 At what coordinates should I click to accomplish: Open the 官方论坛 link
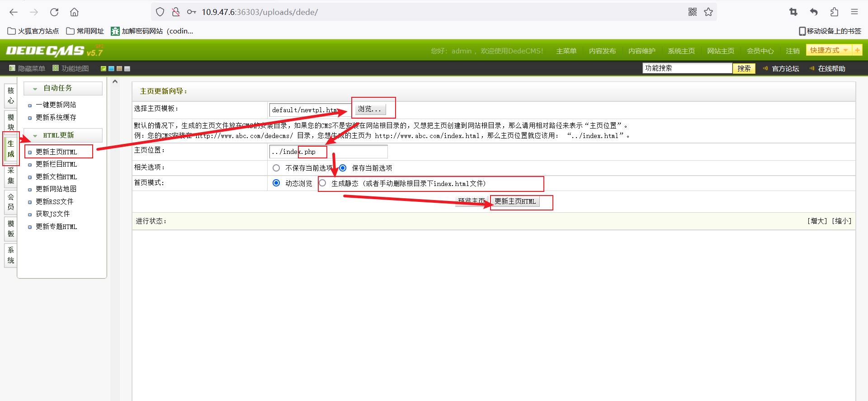click(785, 69)
